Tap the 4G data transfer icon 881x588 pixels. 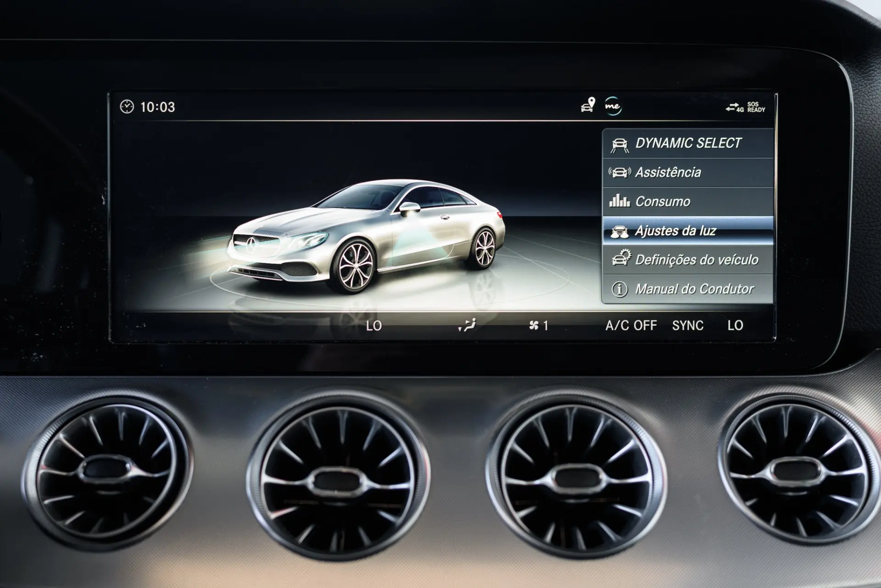(x=734, y=108)
